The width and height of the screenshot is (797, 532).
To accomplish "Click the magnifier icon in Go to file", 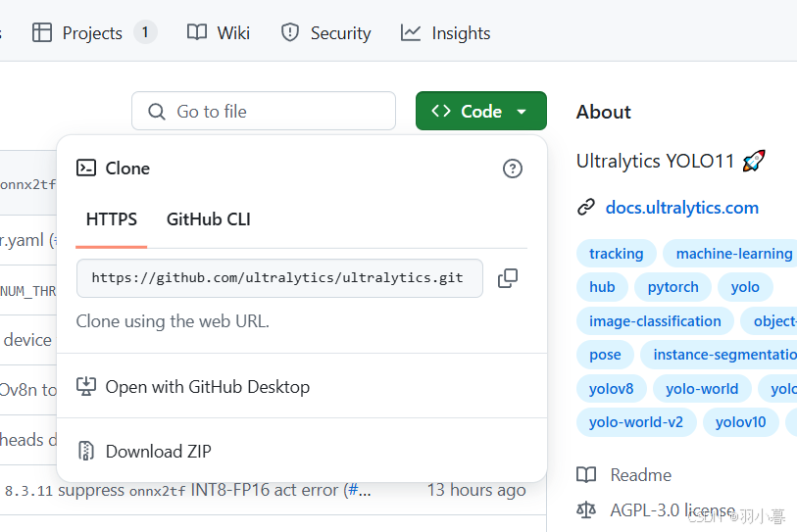I will point(157,112).
